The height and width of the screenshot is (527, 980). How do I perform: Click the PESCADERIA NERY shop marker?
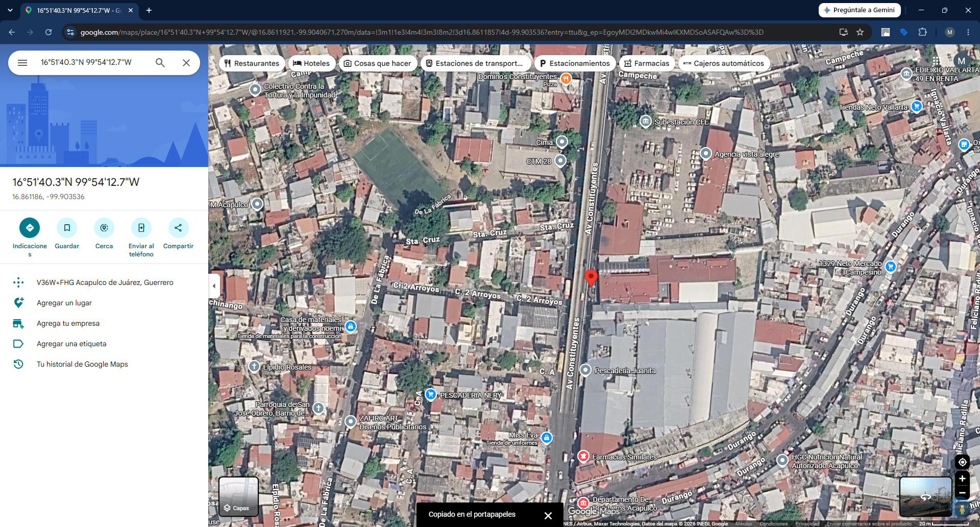coord(431,394)
